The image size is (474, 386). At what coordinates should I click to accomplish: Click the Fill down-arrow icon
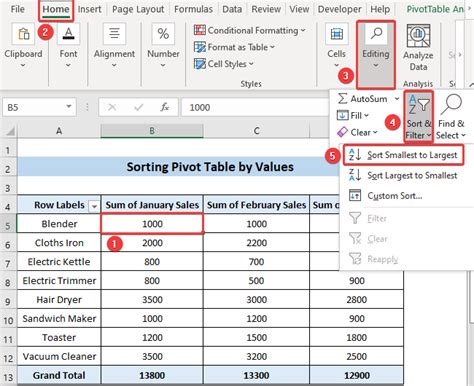[x=342, y=115]
